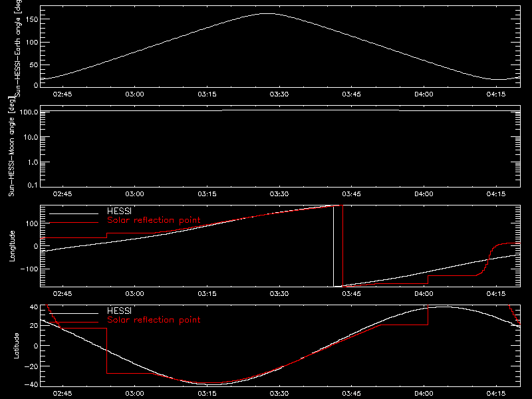The image size is (532, 399).
Task: Click the 100 tick on Earth angle axis
Action: pos(33,42)
